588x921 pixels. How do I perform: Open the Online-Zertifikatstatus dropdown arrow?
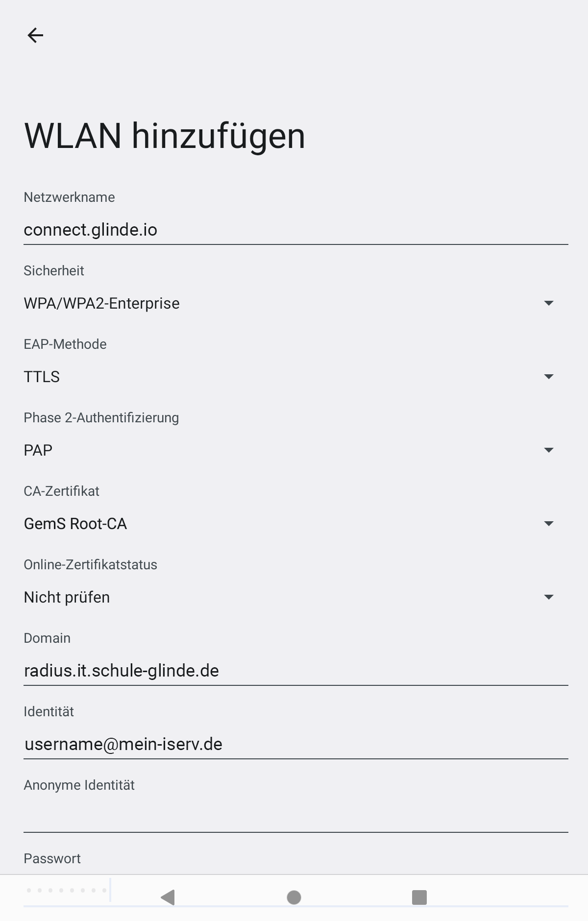pos(549,597)
